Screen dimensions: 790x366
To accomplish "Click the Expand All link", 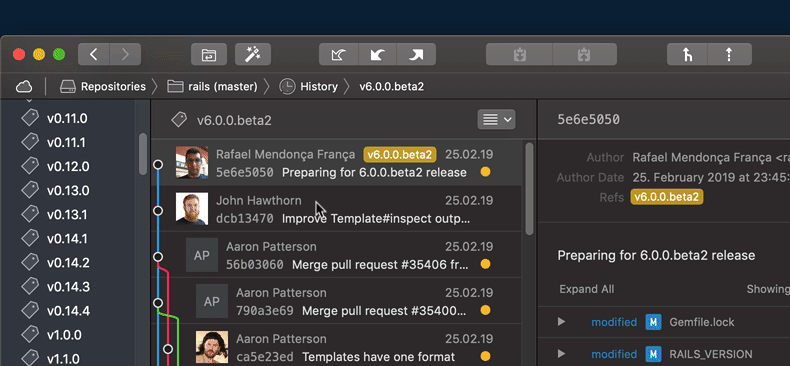I will point(586,289).
